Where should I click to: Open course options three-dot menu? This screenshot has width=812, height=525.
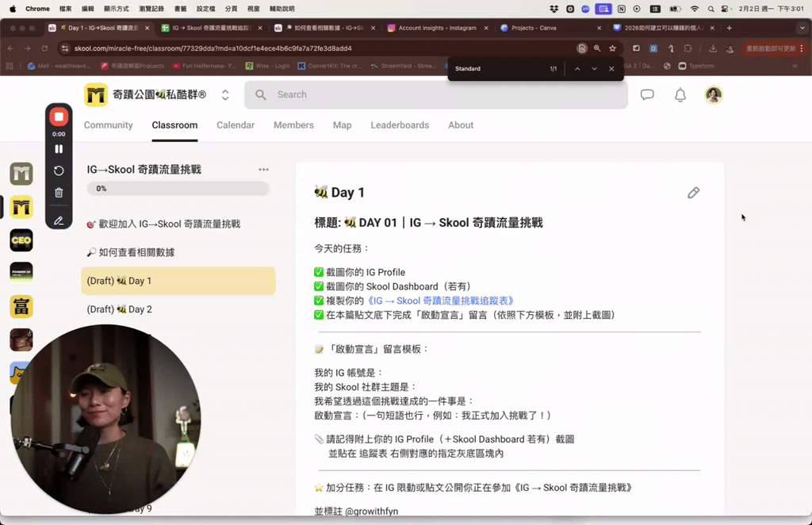[263, 169]
